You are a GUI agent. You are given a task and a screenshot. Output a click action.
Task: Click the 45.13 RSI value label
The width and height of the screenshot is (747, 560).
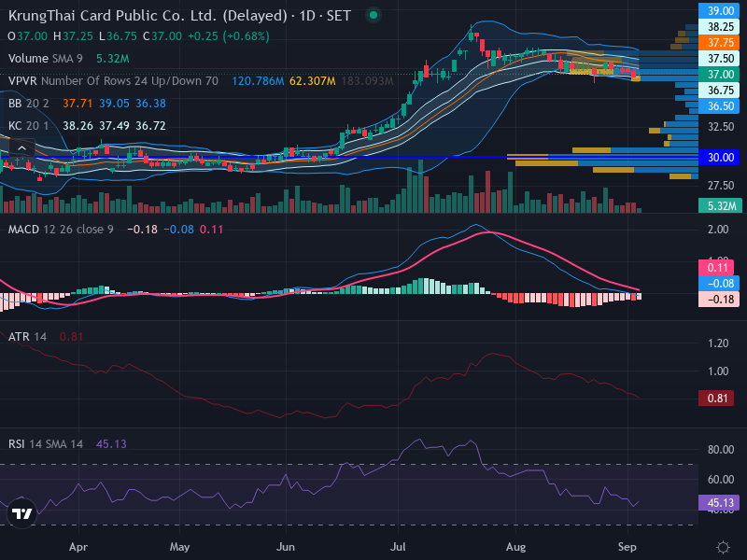point(719,503)
